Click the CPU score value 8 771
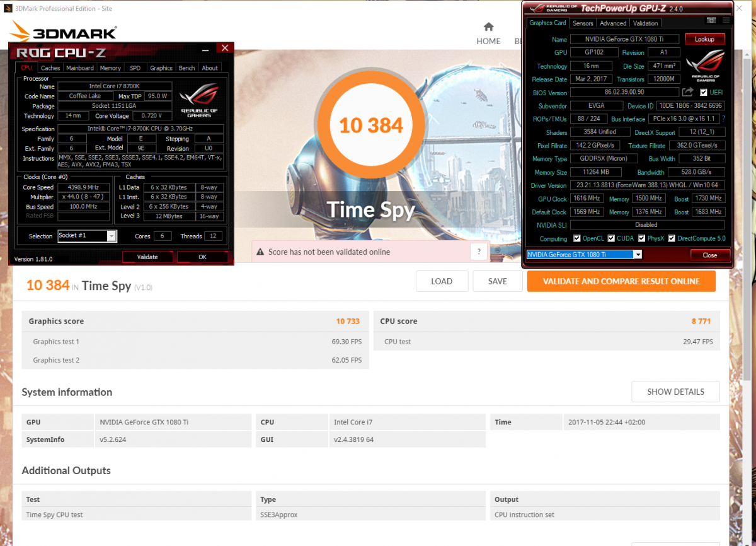The image size is (756, 546). click(701, 321)
